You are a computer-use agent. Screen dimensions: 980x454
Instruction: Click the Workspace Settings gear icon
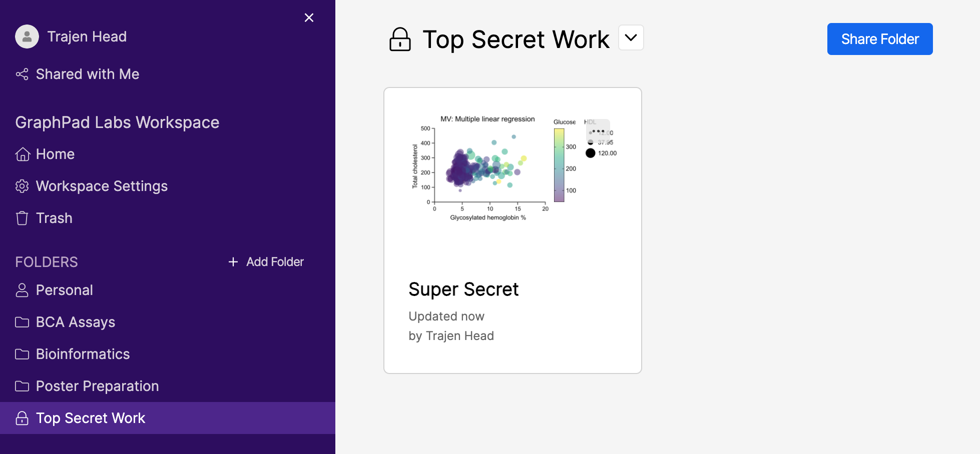[22, 186]
